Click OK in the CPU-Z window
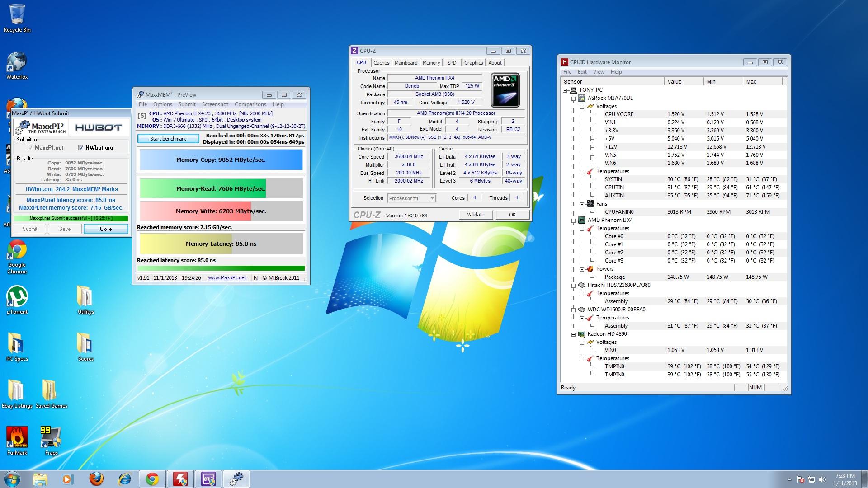Image resolution: width=868 pixels, height=488 pixels. [512, 215]
